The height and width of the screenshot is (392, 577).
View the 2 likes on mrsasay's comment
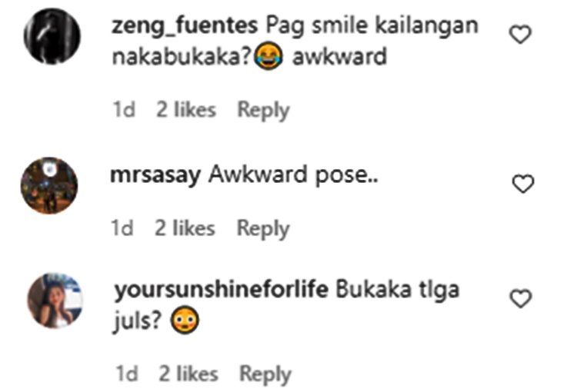[x=185, y=228]
